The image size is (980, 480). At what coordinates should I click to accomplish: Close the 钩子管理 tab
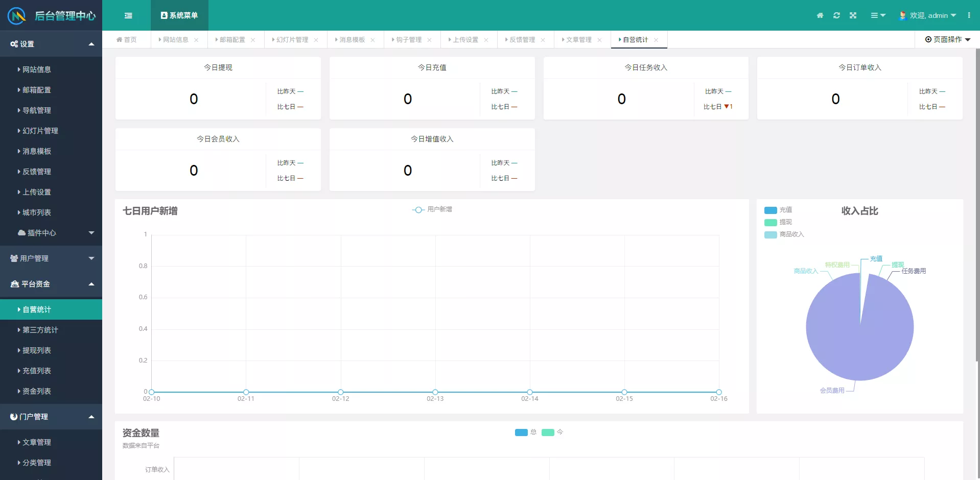click(x=430, y=39)
